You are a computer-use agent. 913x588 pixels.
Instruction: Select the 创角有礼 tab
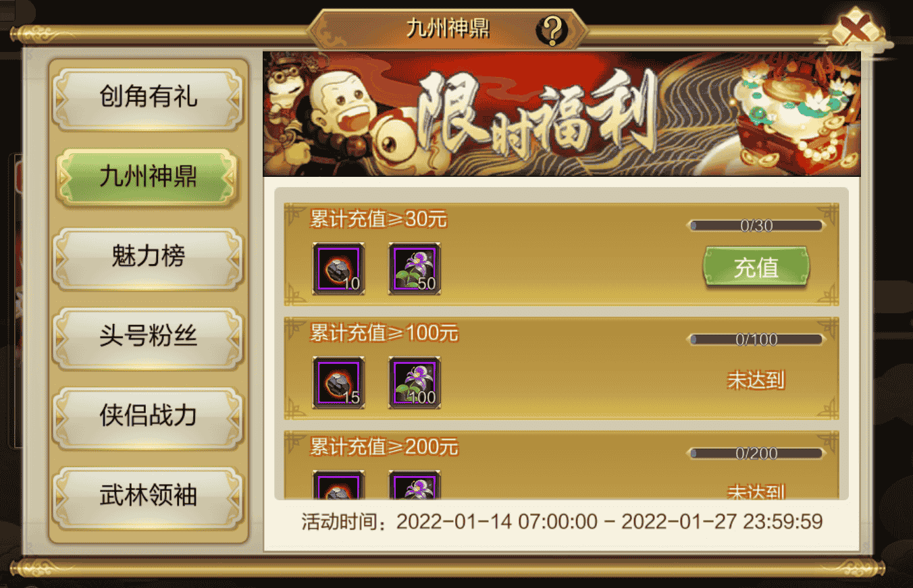149,97
